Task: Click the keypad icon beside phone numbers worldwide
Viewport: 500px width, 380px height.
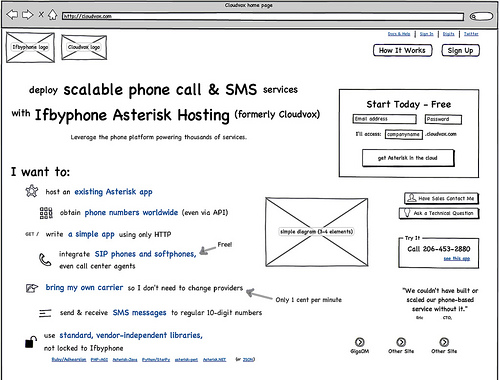Action: pos(46,213)
